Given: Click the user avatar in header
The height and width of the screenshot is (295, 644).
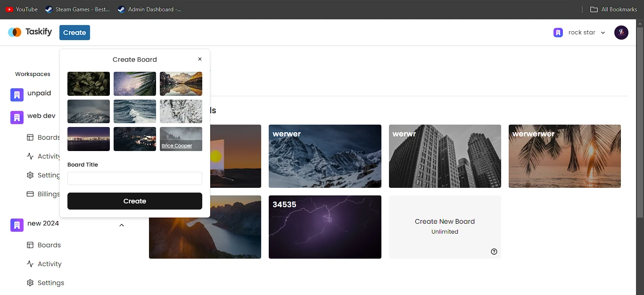Looking at the screenshot, I should pyautogui.click(x=621, y=33).
